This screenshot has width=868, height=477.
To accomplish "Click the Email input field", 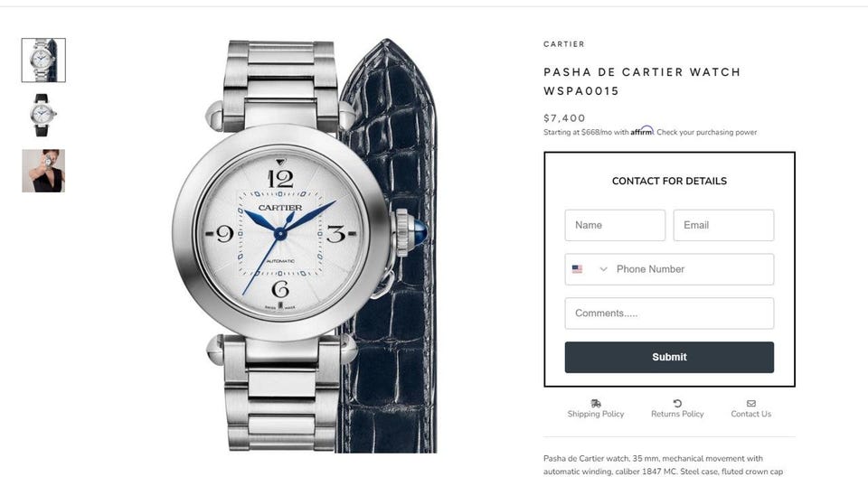I will pyautogui.click(x=723, y=225).
